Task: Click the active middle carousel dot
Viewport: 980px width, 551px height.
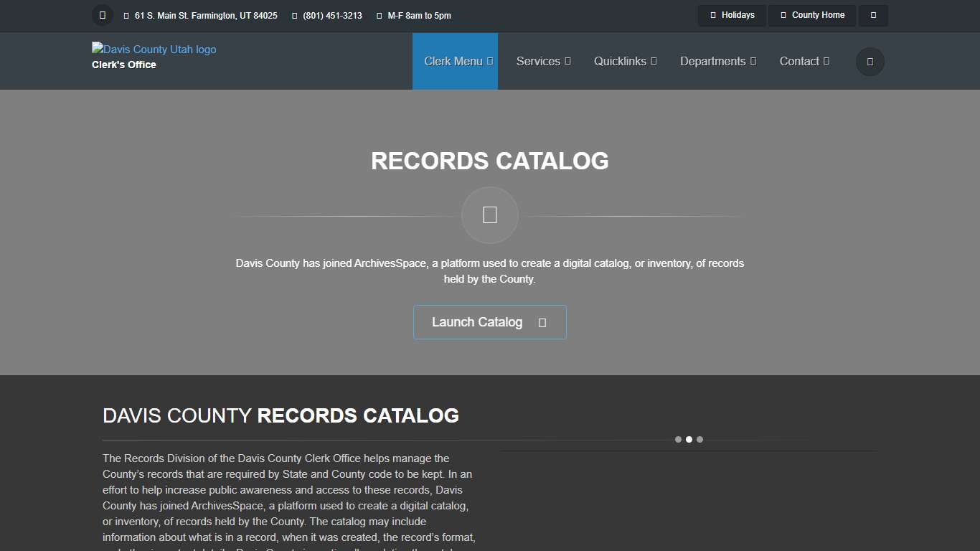Action: point(689,439)
